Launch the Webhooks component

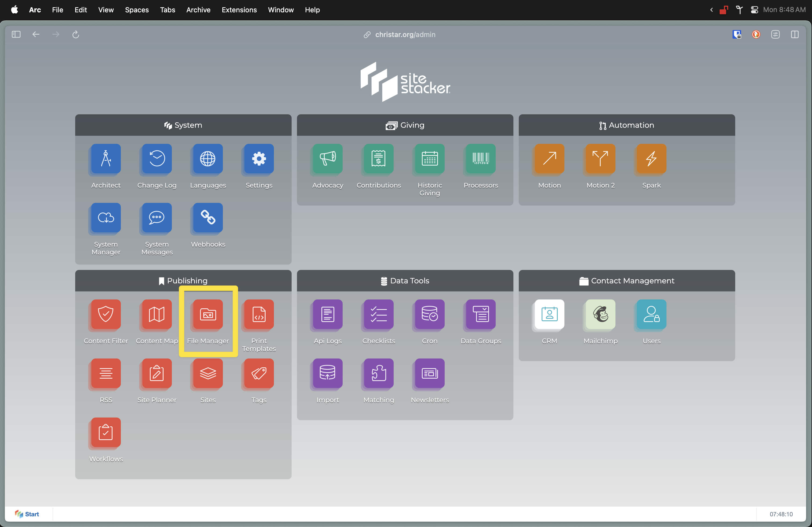(208, 217)
